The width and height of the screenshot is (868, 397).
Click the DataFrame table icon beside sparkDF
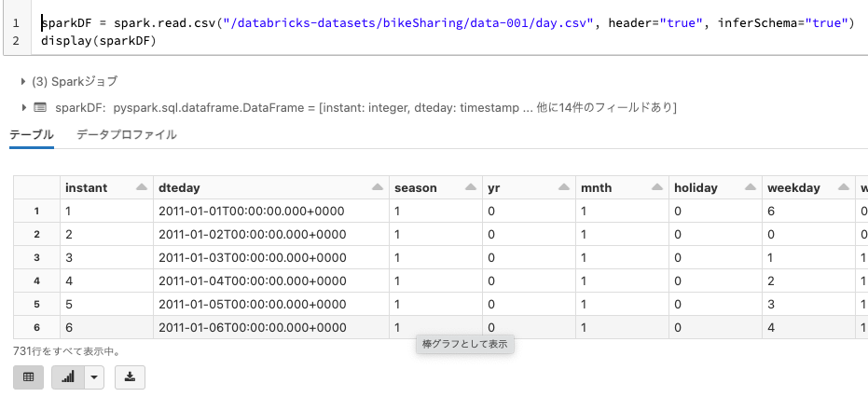tap(40, 107)
